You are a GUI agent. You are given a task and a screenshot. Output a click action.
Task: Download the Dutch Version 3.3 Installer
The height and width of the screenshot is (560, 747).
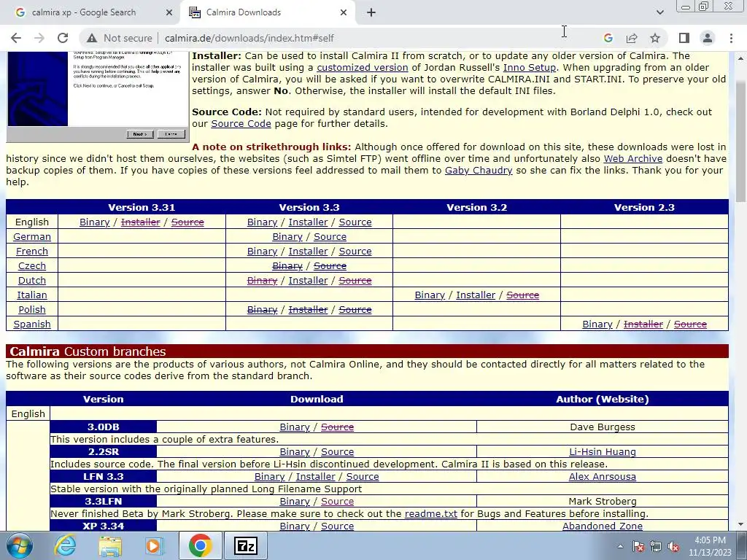coord(309,281)
